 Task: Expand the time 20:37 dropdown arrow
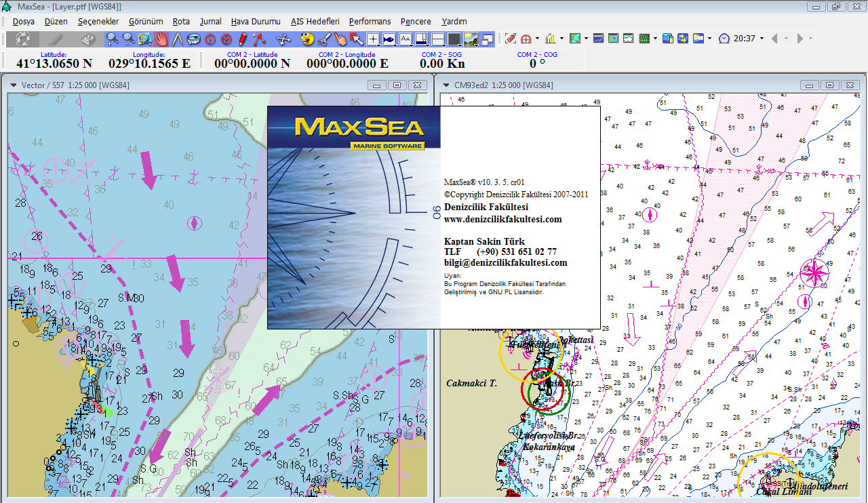point(762,39)
